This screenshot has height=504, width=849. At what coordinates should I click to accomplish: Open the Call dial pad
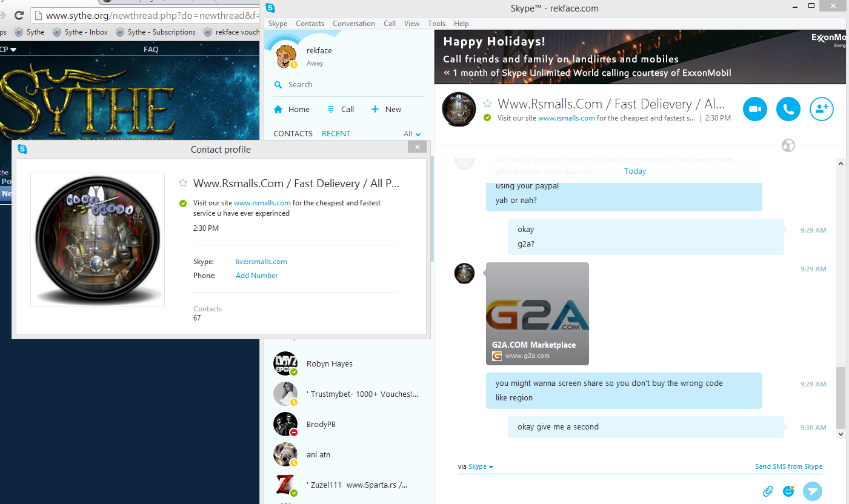(341, 110)
